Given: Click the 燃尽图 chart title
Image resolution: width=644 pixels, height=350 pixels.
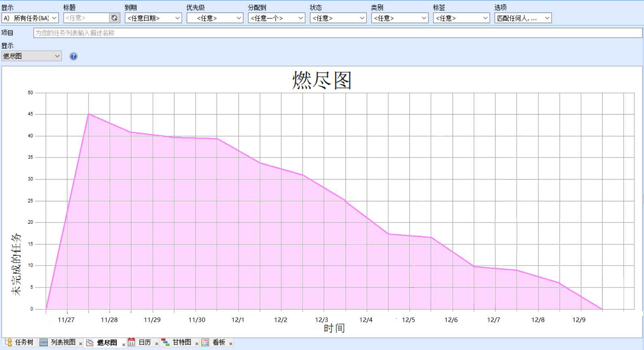Looking at the screenshot, I should coord(322,80).
